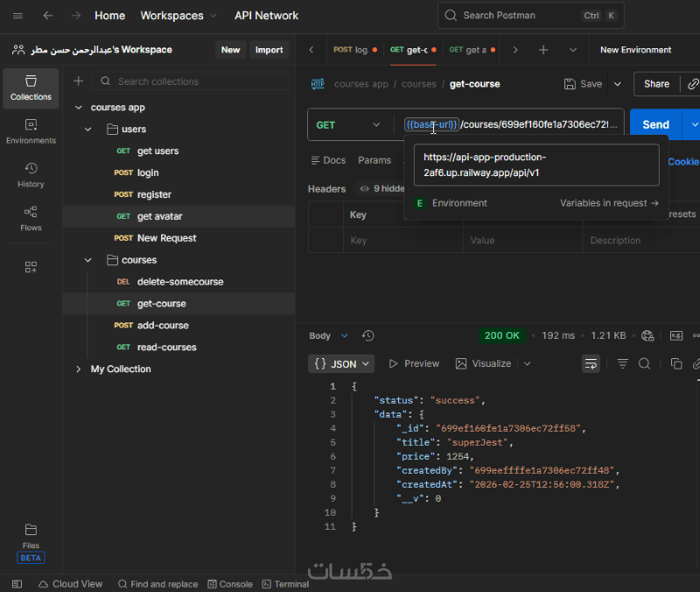The image size is (700, 592).
Task: Click the blue Send button
Action: (x=655, y=125)
